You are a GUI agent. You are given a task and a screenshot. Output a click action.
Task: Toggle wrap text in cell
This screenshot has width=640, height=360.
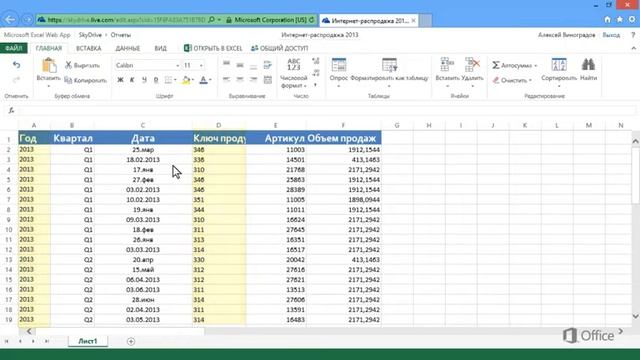tap(267, 64)
